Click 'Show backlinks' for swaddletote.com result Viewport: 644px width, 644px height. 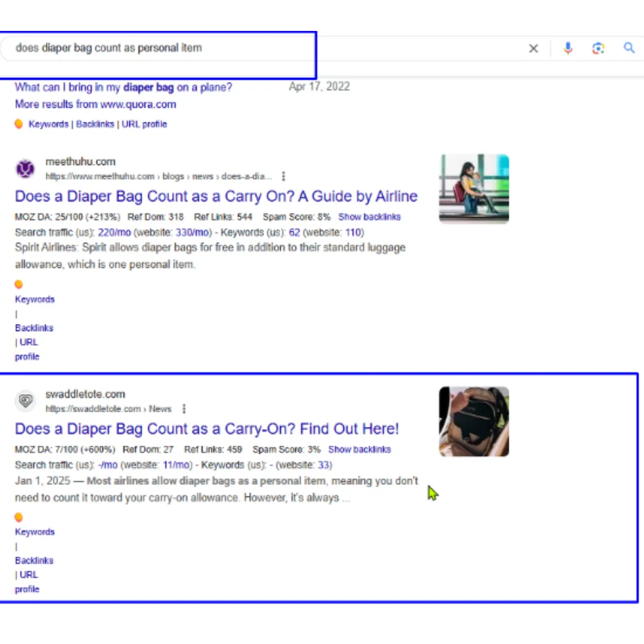click(359, 450)
